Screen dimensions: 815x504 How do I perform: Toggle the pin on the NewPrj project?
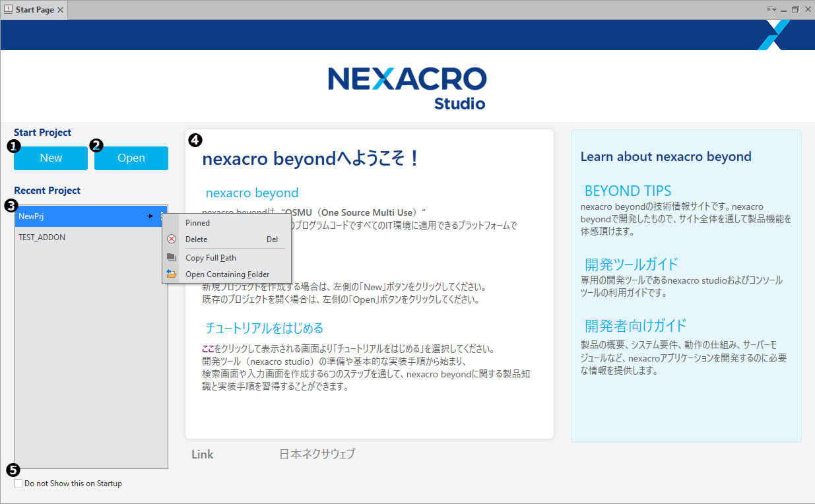(x=151, y=215)
